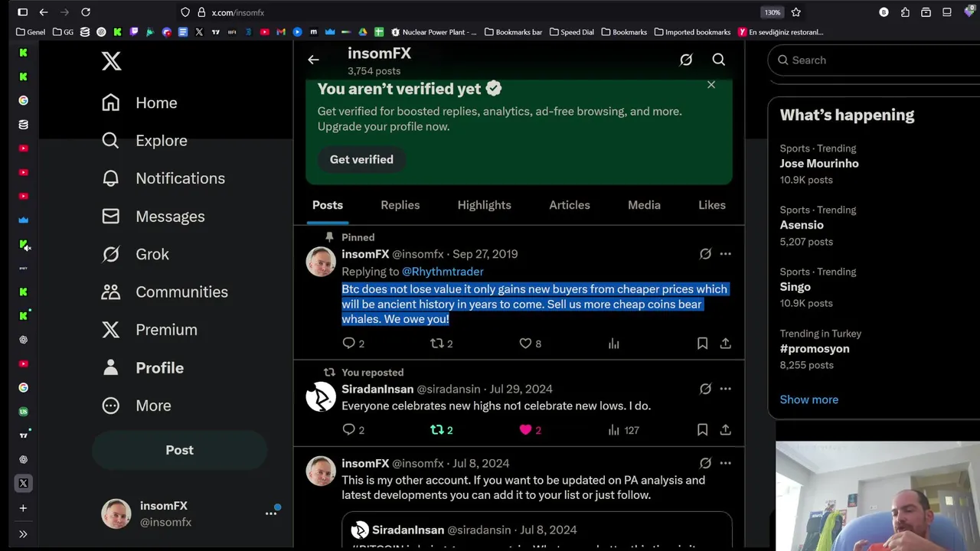The height and width of the screenshot is (551, 980).
Task: View analytics showing 127 views
Action: 623,430
